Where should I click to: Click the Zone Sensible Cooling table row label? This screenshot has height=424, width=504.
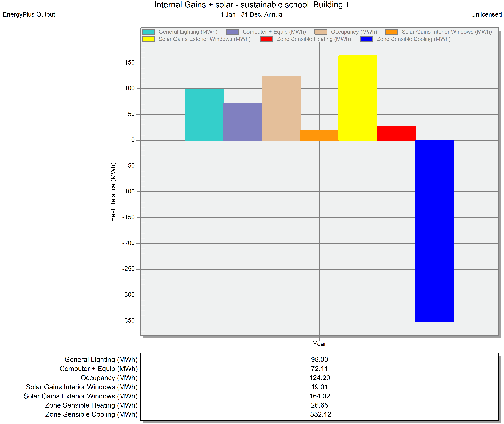pyautogui.click(x=91, y=414)
